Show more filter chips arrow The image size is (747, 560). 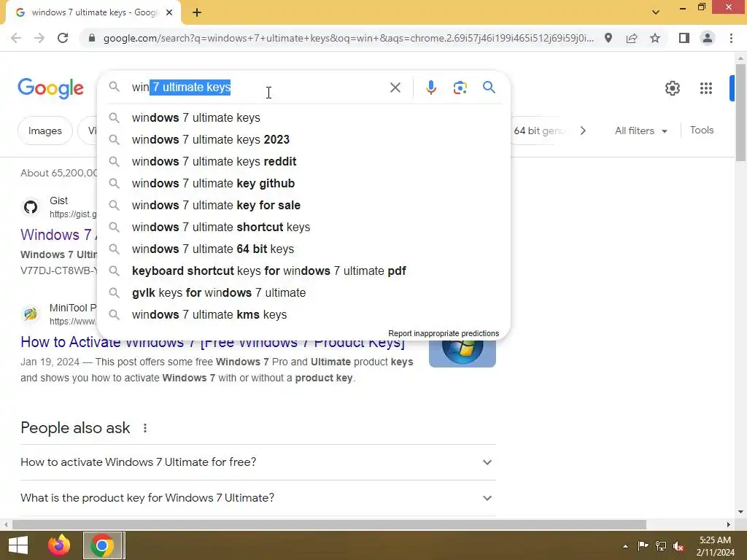point(583,131)
